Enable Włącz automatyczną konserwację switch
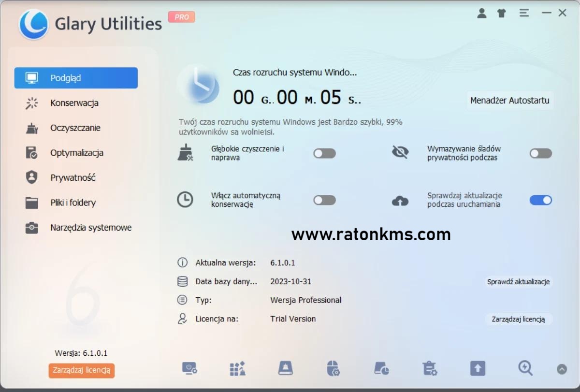 [324, 200]
